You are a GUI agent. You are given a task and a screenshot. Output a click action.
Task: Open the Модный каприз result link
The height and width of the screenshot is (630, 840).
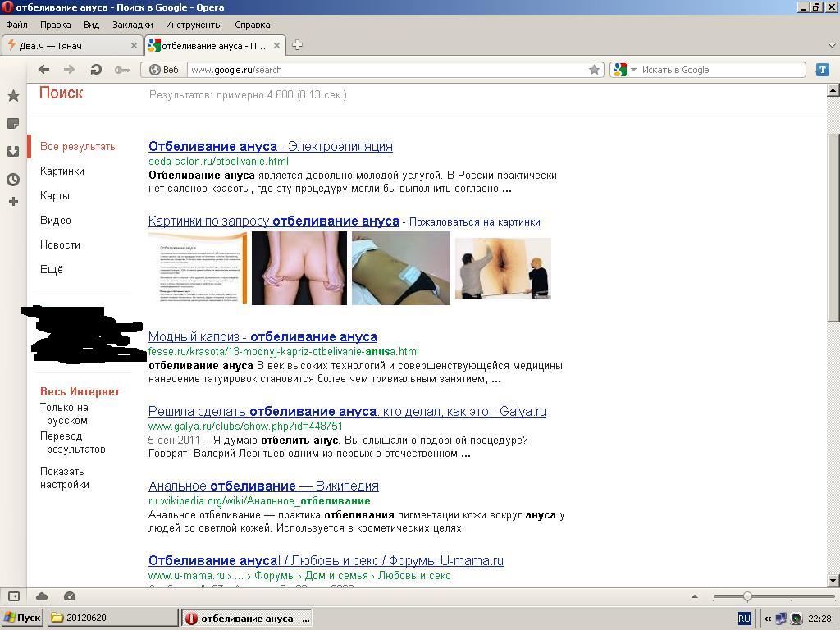(x=262, y=337)
